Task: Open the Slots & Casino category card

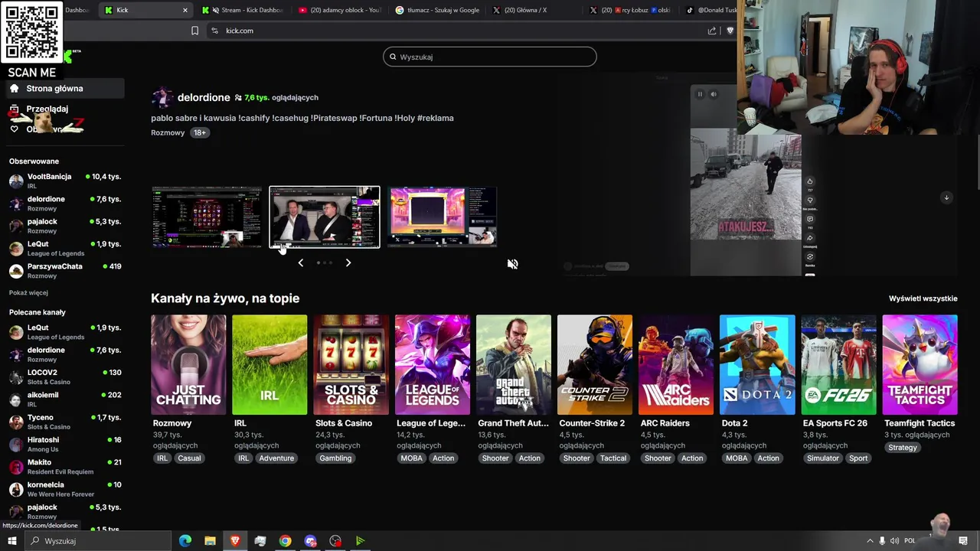Action: (x=351, y=364)
